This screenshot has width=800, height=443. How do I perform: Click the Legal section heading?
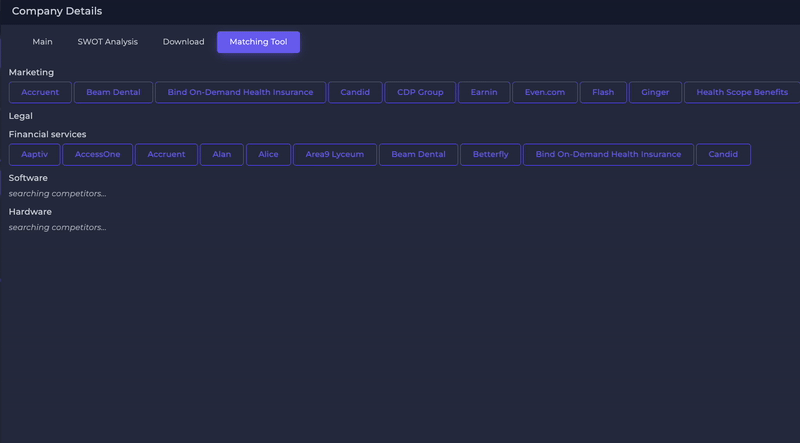(x=20, y=116)
